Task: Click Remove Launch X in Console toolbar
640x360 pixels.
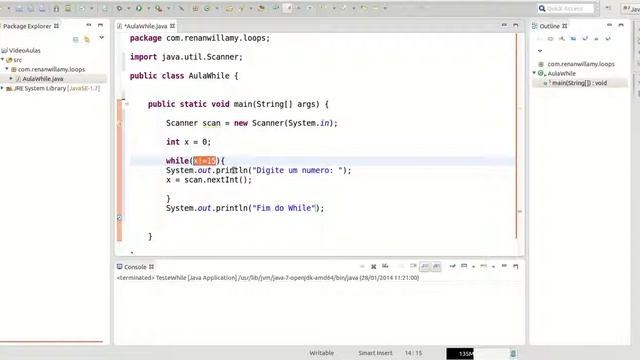Action: (x=373, y=267)
